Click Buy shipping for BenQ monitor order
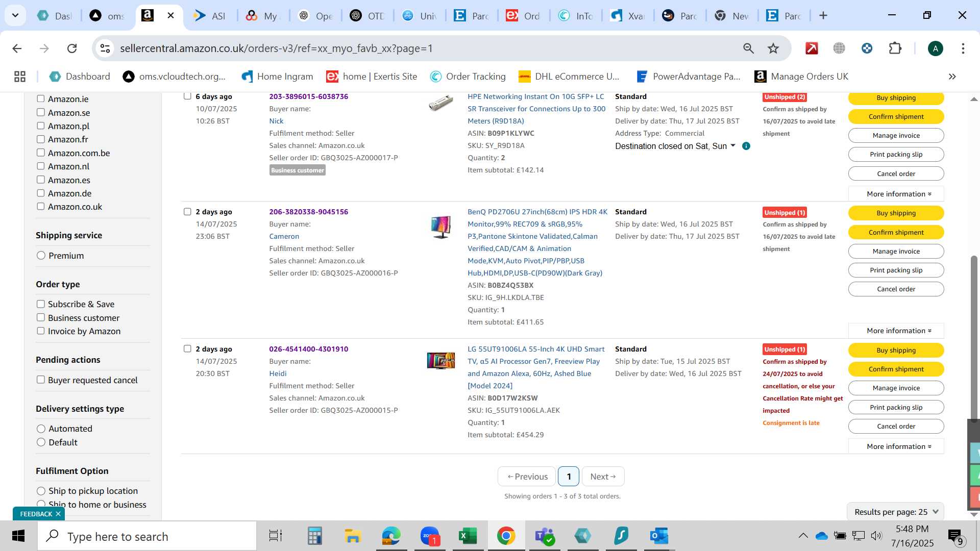The height and width of the screenshot is (551, 980). (896, 213)
